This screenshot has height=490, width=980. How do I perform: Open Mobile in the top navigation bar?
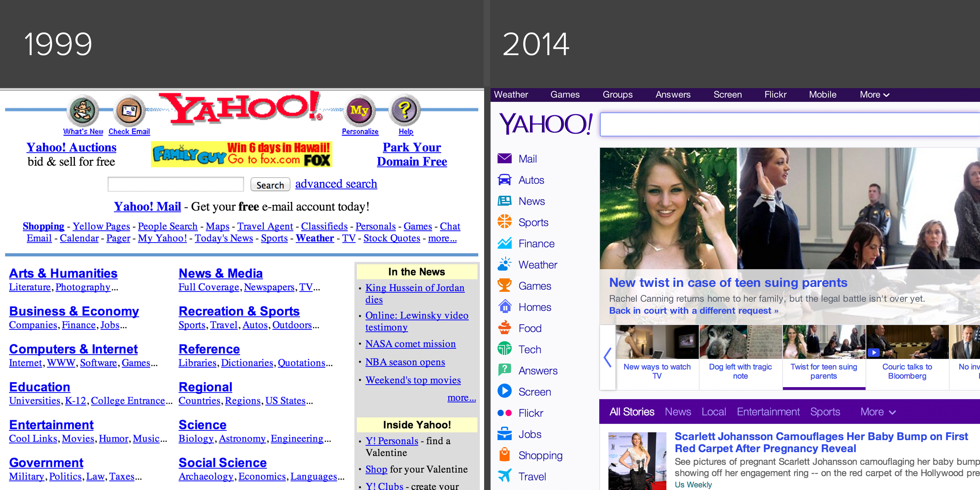click(x=823, y=95)
